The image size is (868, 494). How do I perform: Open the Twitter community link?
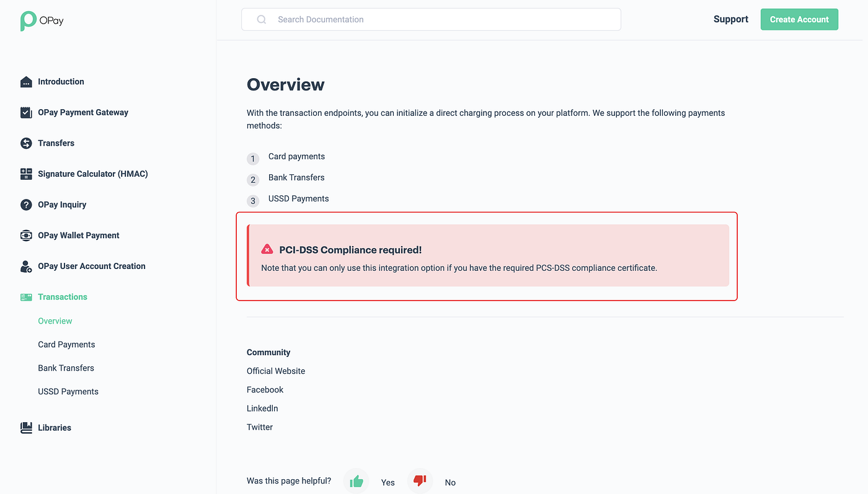click(x=260, y=427)
